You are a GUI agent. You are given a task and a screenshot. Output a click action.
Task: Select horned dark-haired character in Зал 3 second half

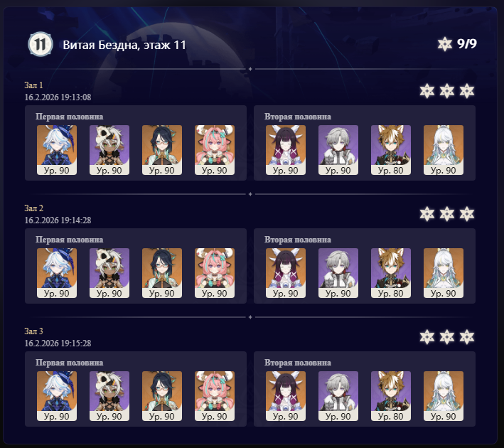[286, 396]
